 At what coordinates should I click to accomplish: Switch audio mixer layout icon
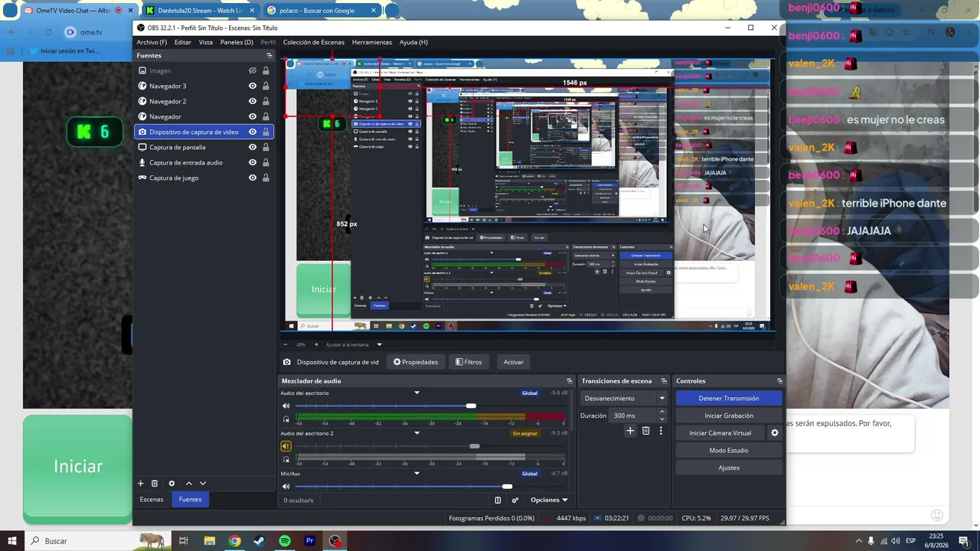point(498,500)
